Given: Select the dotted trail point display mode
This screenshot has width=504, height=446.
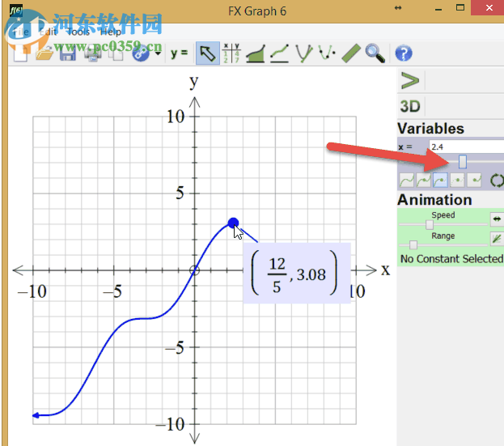Looking at the screenshot, I should pyautogui.click(x=457, y=180).
